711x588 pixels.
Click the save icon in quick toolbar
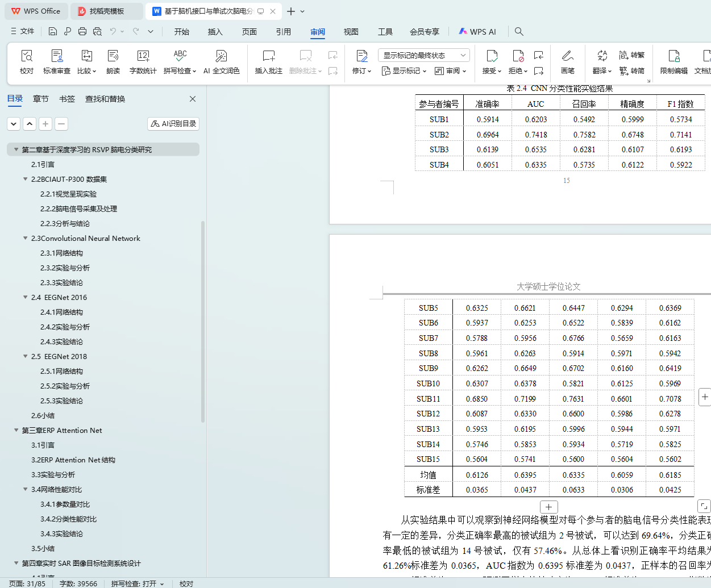[x=53, y=31]
